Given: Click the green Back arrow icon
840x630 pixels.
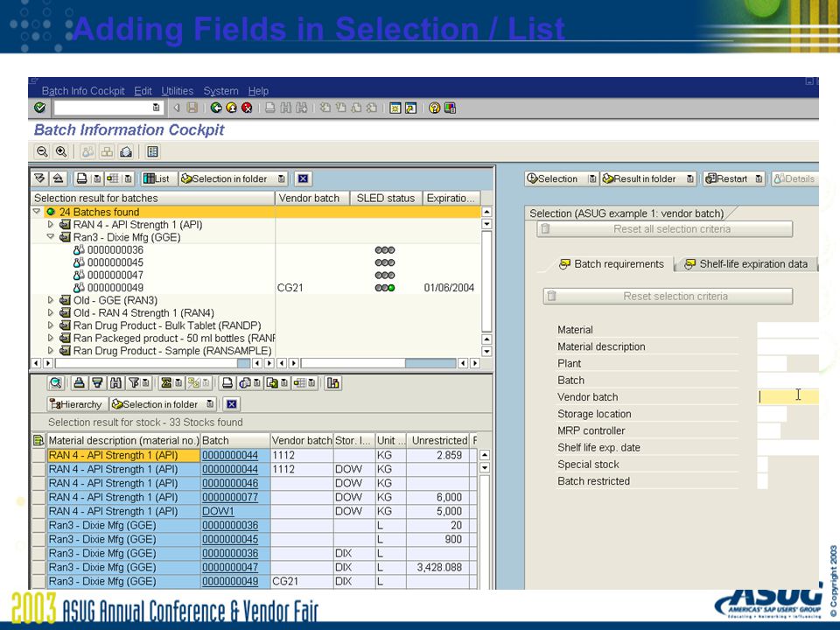Looking at the screenshot, I should tap(216, 108).
